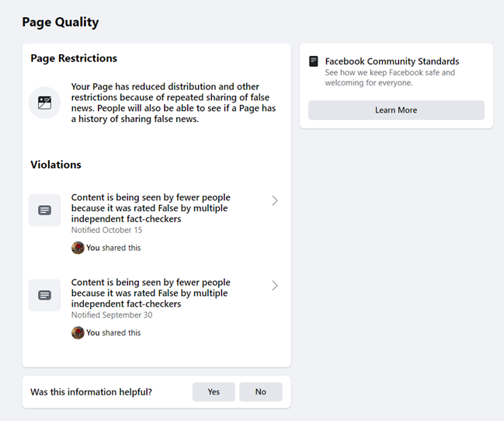This screenshot has height=421, width=504.
Task: Click 'Was this information helpful?' text
Action: (91, 392)
